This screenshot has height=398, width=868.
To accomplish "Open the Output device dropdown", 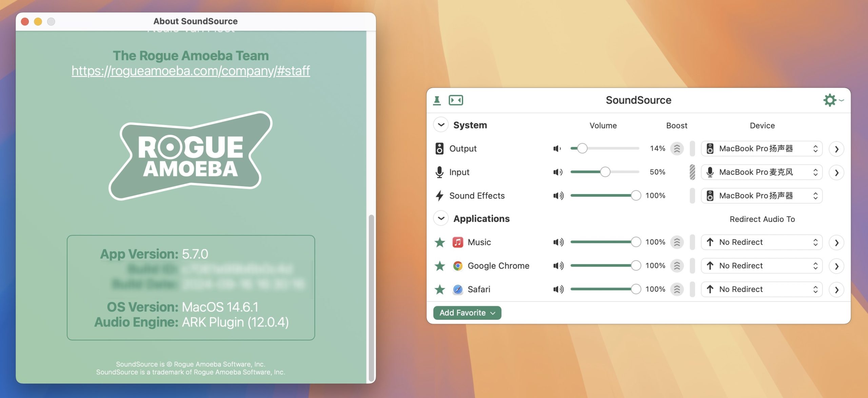I will pos(762,148).
